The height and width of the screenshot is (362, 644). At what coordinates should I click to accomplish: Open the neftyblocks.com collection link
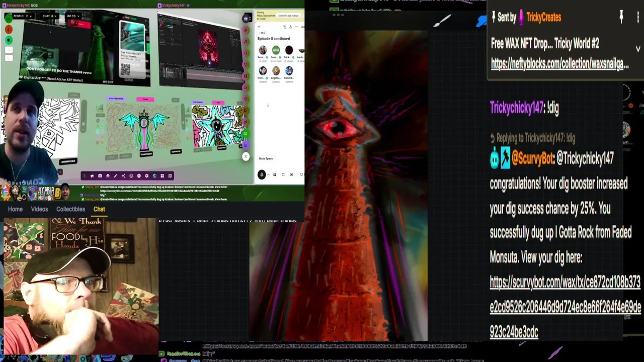560,64
